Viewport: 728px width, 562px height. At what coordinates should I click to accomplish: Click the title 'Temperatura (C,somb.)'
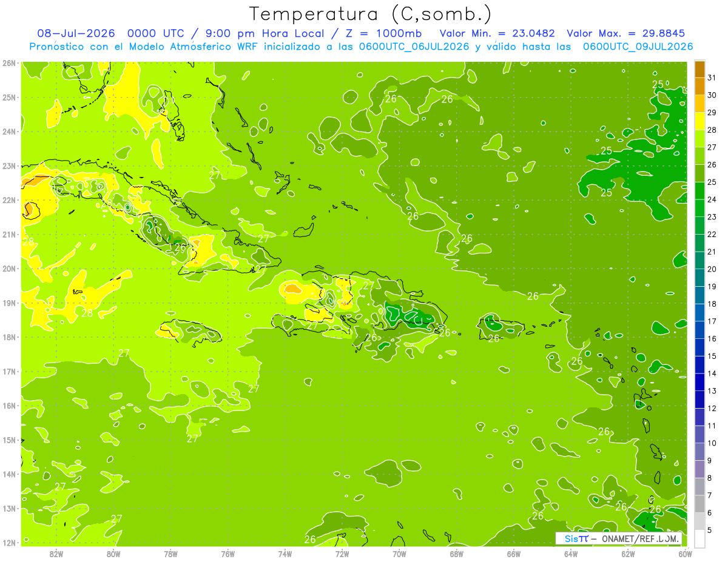(x=371, y=13)
